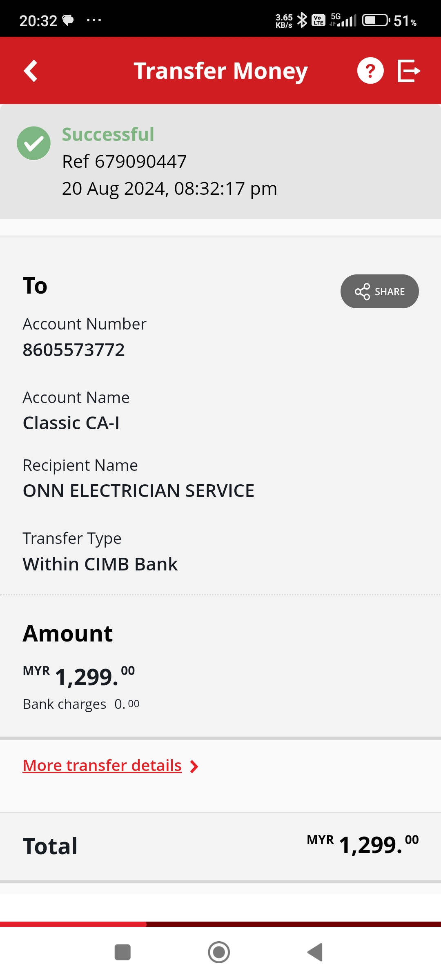Image resolution: width=441 pixels, height=980 pixels.
Task: Tap the Transfer Money title
Action: click(220, 71)
